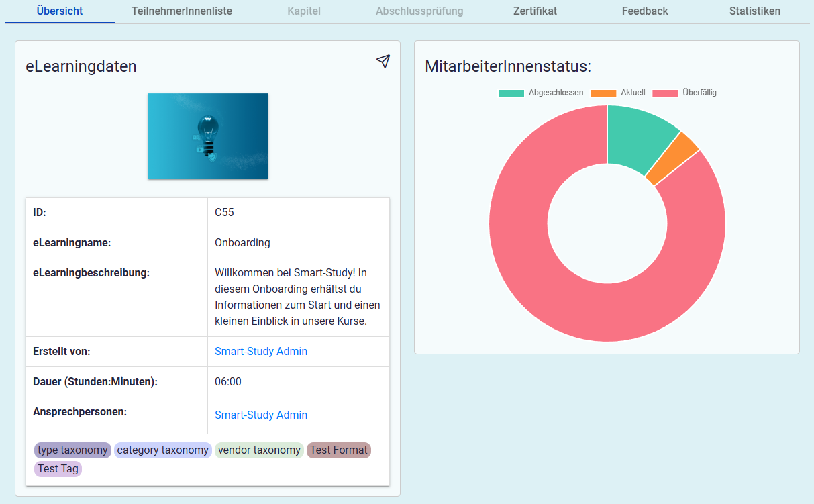
Task: Select the vendor taxonomy tag
Action: tap(259, 450)
